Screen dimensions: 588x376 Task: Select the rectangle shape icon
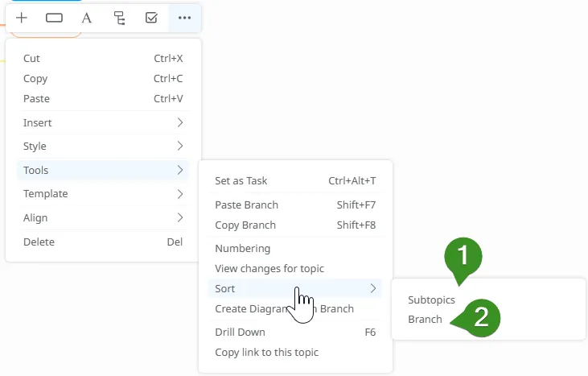coord(54,18)
